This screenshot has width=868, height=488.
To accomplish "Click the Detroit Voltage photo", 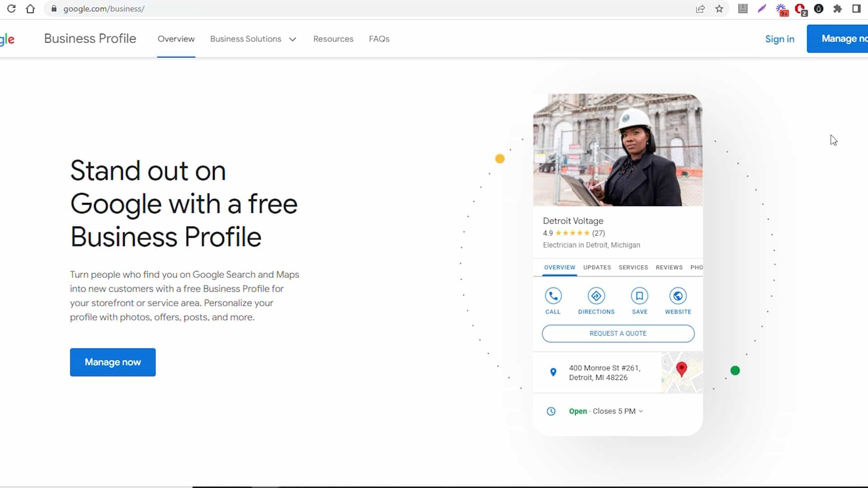I will (x=618, y=150).
